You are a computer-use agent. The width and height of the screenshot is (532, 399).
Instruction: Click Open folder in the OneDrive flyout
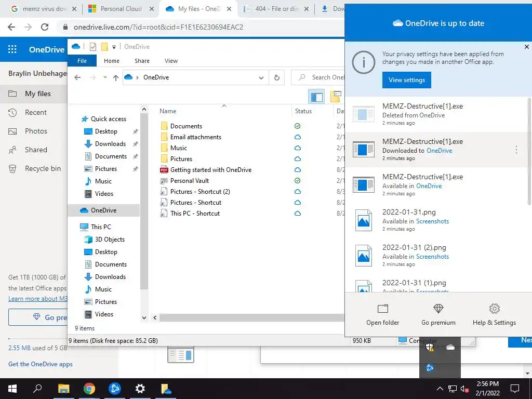pos(383,314)
